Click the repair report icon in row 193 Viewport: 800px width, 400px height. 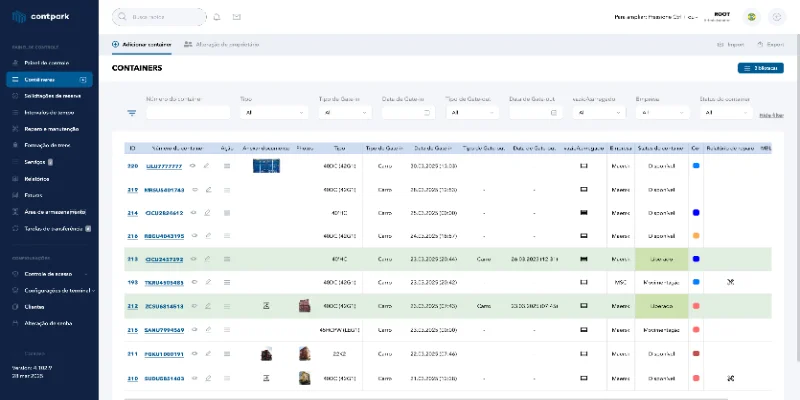pos(731,283)
